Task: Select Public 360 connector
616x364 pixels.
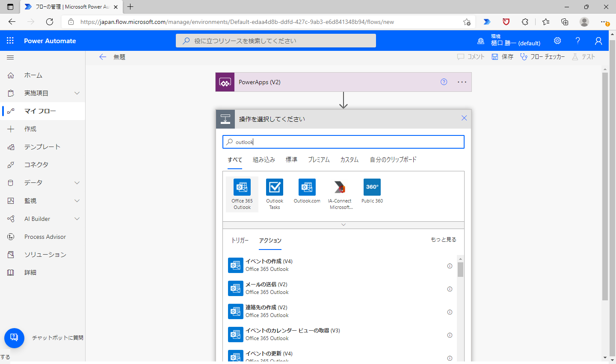Action: [x=372, y=191]
